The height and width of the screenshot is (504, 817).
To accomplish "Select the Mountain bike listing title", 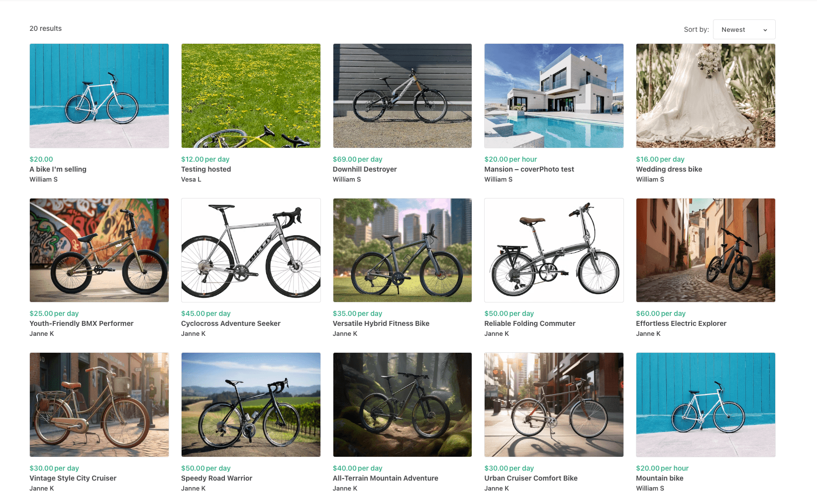I will click(659, 478).
